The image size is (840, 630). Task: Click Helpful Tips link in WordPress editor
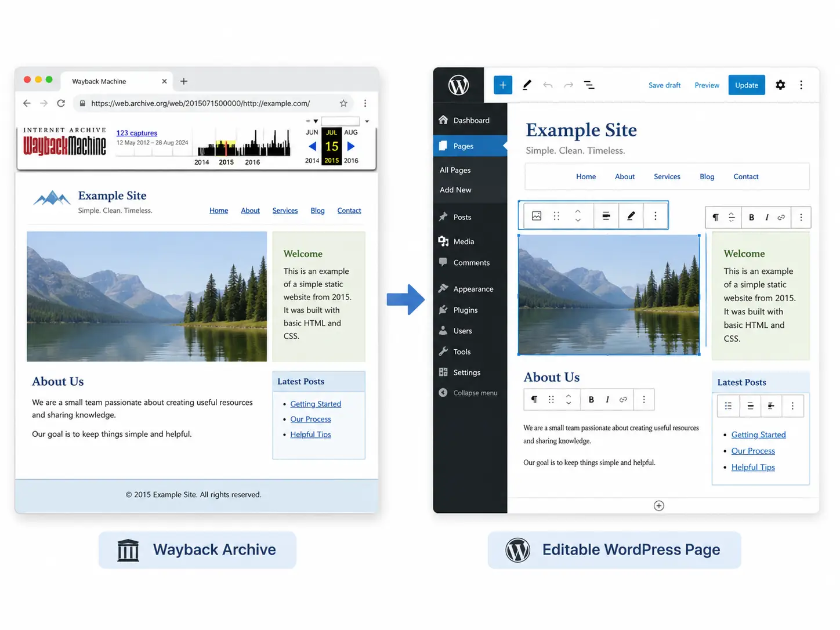tap(753, 467)
